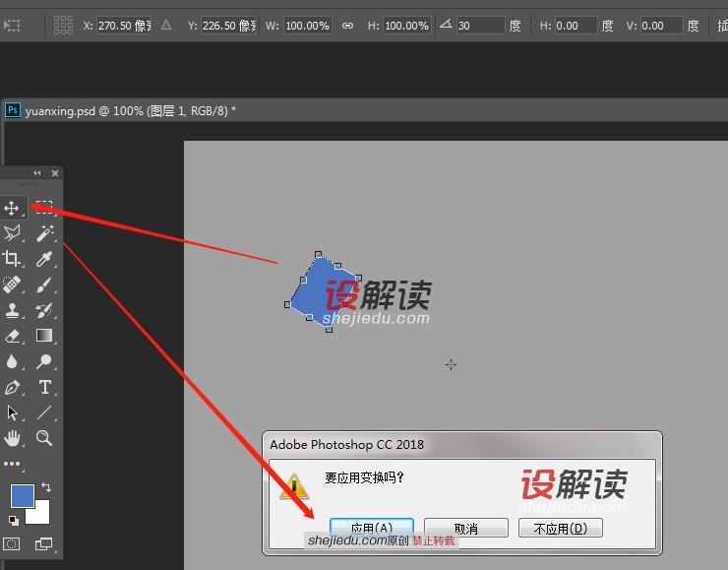Screen dimensions: 728x570
Task: Click 取消 to cancel the dialog
Action: click(x=466, y=529)
